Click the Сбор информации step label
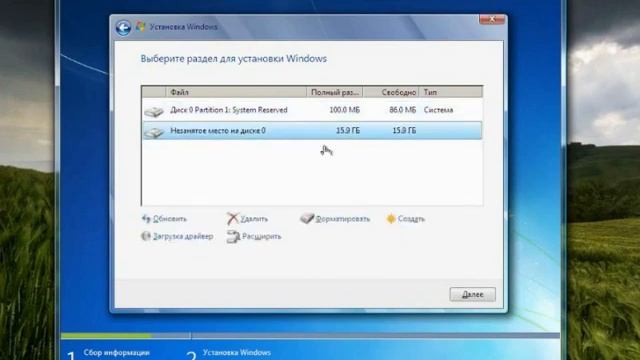The height and width of the screenshot is (360, 640). (x=116, y=352)
